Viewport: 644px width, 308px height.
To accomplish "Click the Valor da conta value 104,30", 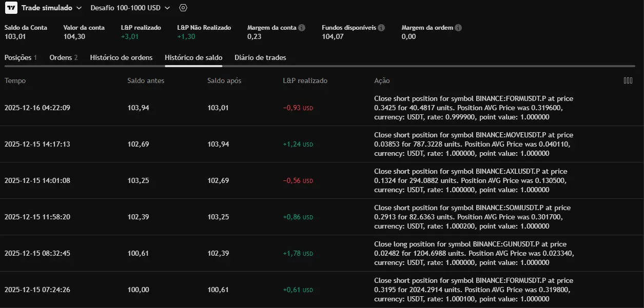I will (x=74, y=36).
